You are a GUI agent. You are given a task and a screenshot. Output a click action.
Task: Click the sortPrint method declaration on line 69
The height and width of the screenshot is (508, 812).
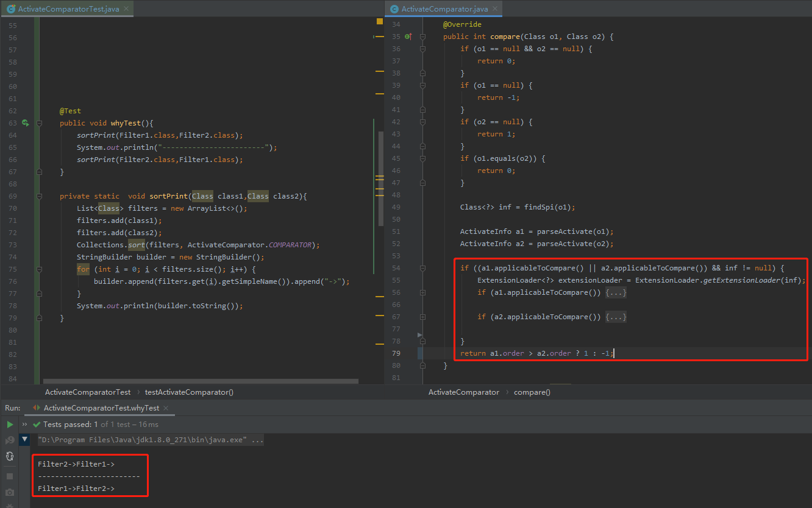point(183,196)
